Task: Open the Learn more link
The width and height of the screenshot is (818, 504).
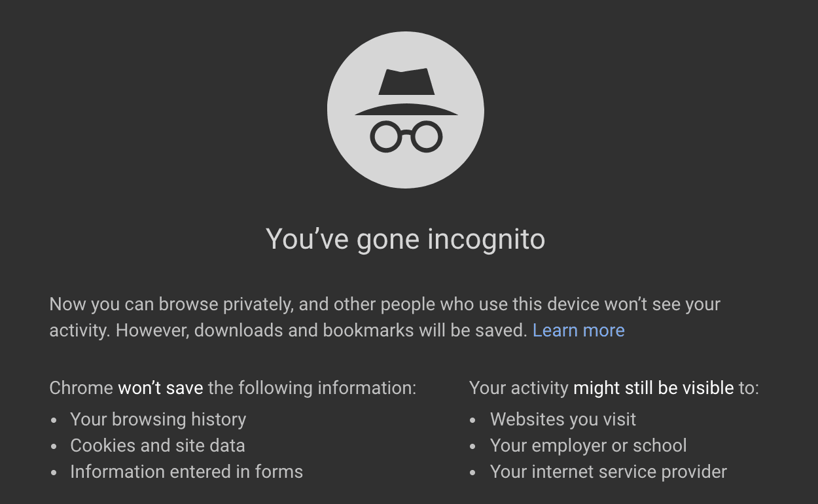Action: (x=578, y=331)
